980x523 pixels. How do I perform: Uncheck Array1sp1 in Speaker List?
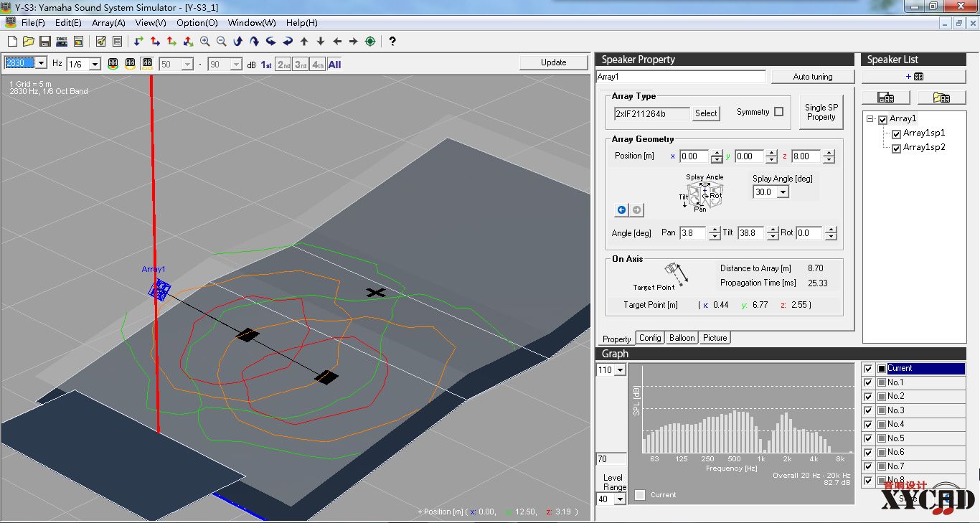[896, 134]
